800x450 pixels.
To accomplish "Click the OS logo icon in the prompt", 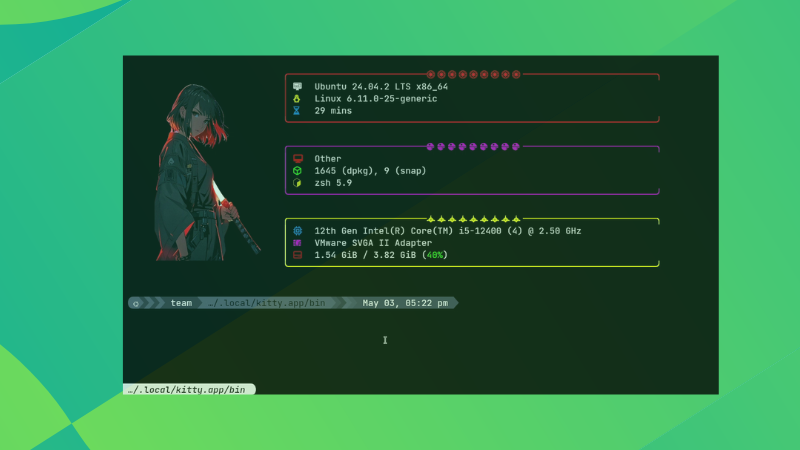I will [x=136, y=303].
